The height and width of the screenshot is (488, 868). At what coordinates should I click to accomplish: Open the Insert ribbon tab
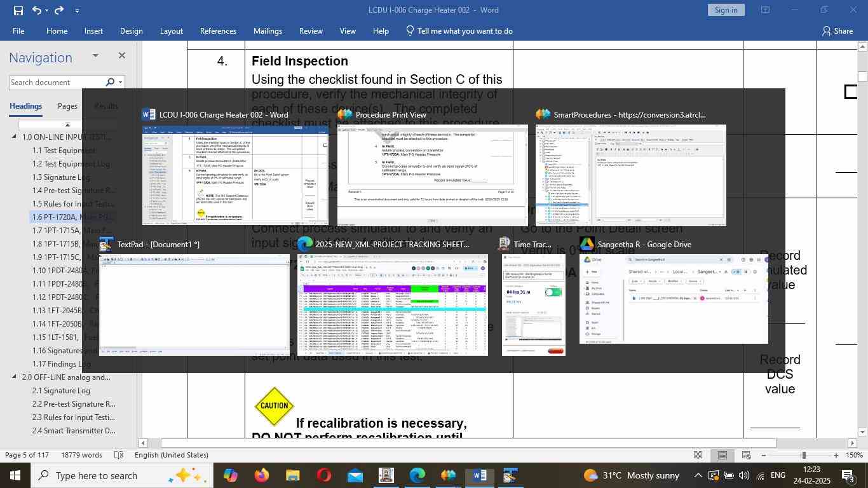point(93,30)
